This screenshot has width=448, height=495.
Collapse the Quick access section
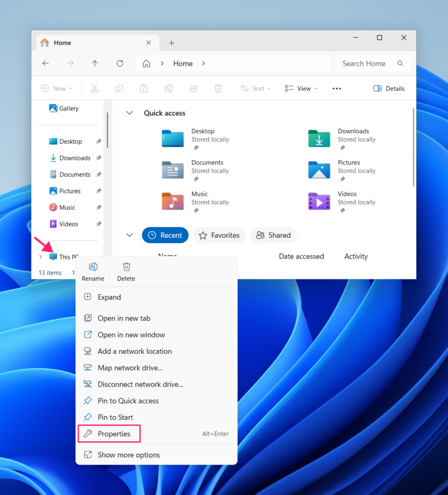[130, 113]
